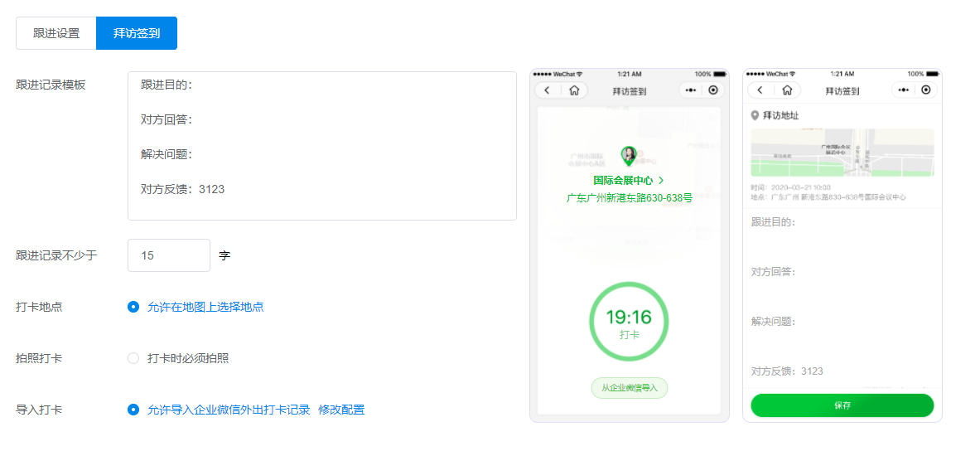Image resolution: width=980 pixels, height=456 pixels.
Task: Enable 允许在地图上选择地点 radio option
Action: 133,307
